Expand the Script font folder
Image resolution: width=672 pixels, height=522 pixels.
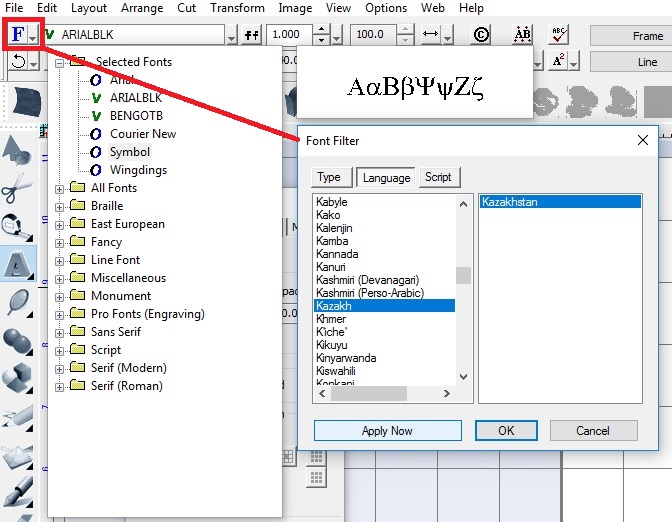pyautogui.click(x=60, y=351)
